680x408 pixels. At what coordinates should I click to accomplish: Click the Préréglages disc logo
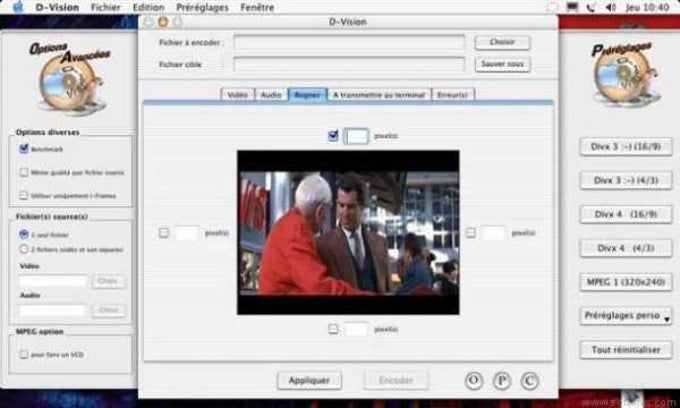(x=624, y=76)
